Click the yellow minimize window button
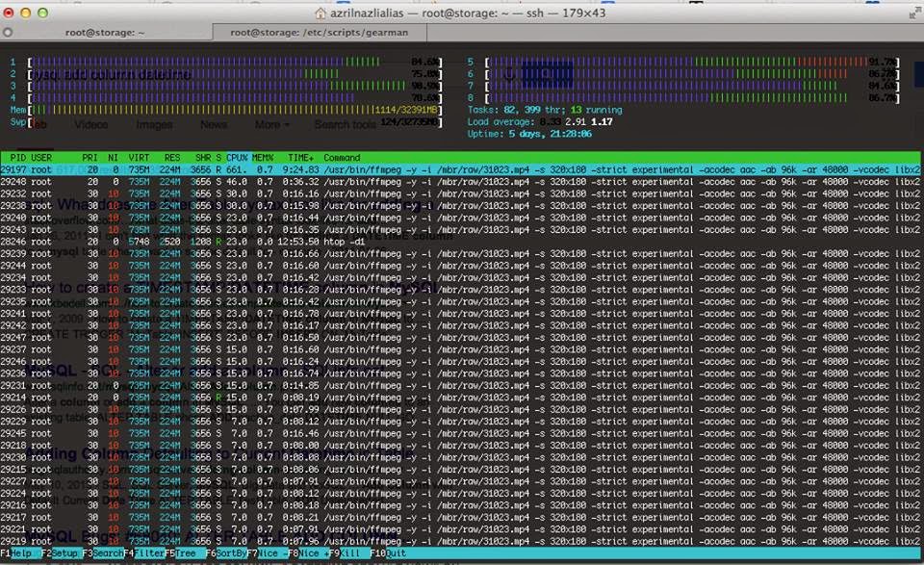 [x=25, y=13]
